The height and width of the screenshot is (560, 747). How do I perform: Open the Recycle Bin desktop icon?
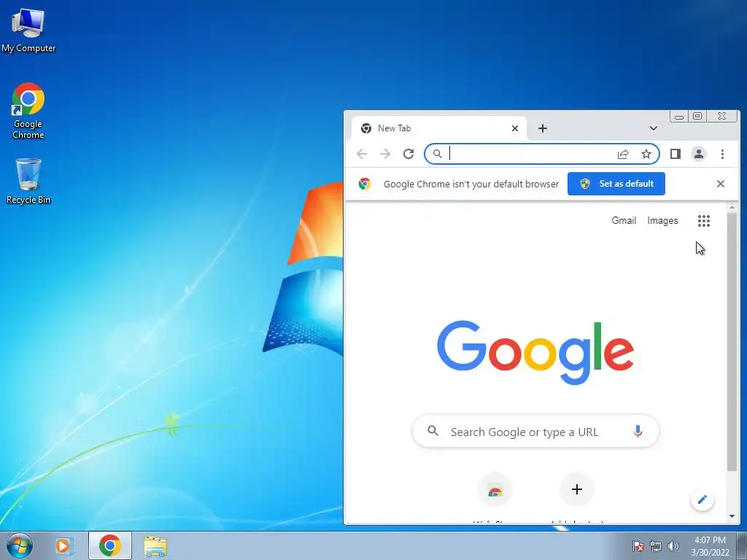28,181
